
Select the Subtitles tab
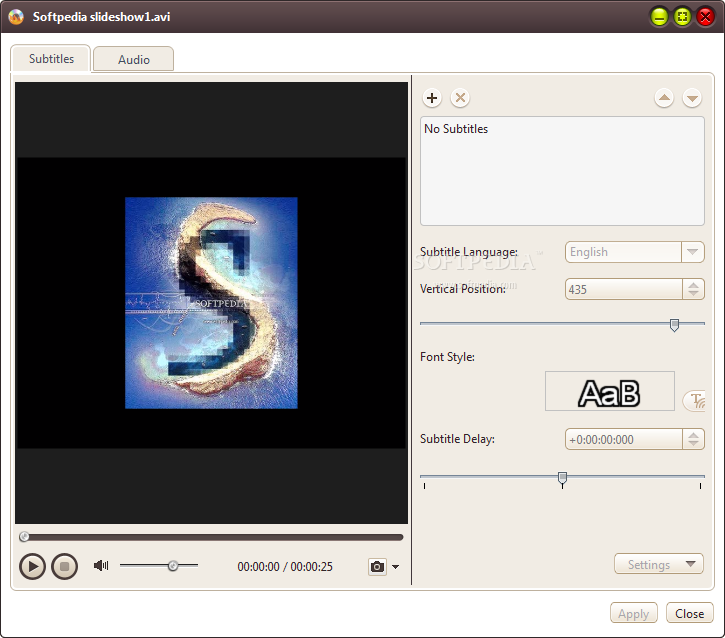(x=51, y=58)
